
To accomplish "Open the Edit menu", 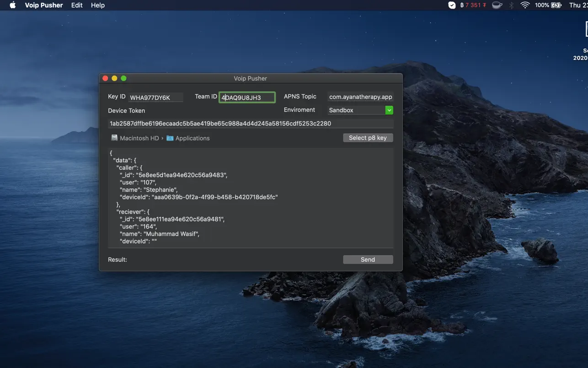I will (76, 5).
